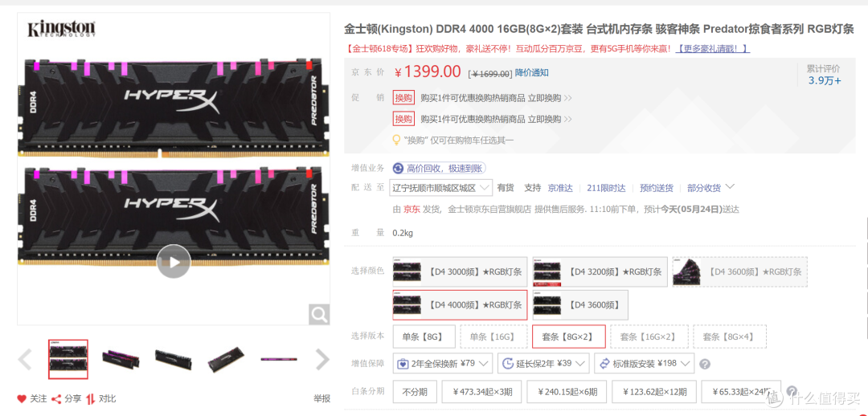The height and width of the screenshot is (416, 868).
Task: Open the 辽宁抚顺市顺城区城区 delivery dropdown
Action: click(441, 188)
